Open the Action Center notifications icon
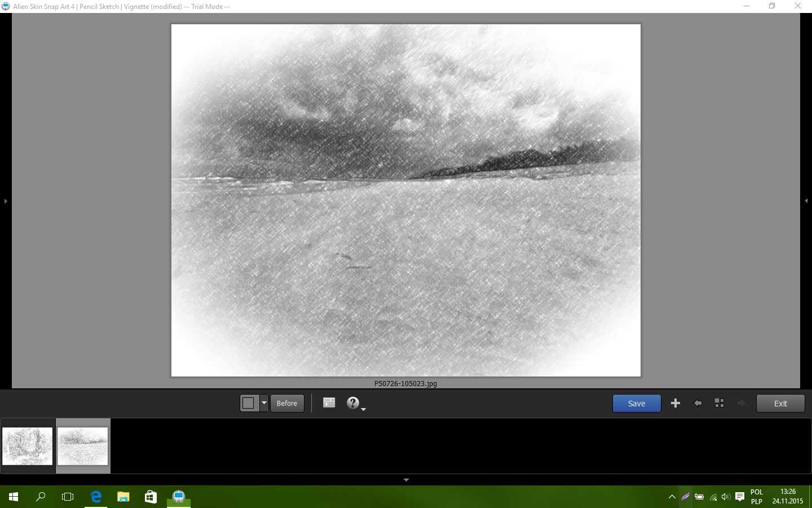The height and width of the screenshot is (508, 812). 740,497
